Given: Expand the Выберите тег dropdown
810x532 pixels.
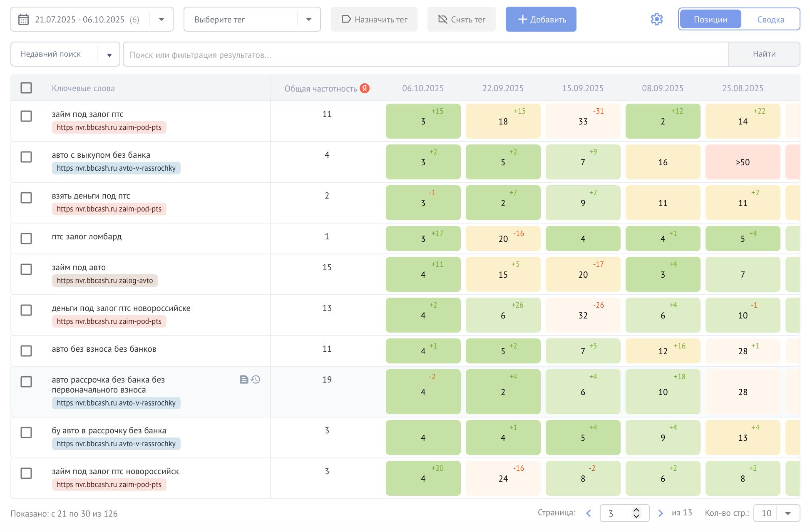Looking at the screenshot, I should (x=308, y=20).
